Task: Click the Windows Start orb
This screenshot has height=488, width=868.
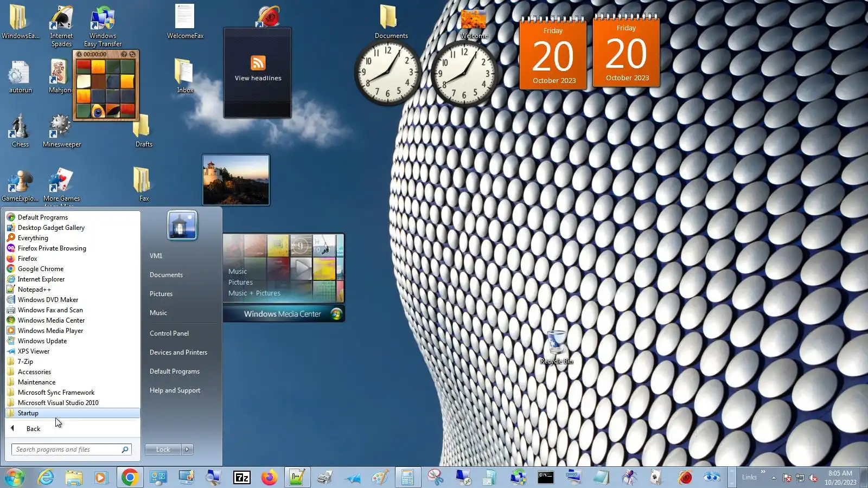Action: click(x=15, y=478)
